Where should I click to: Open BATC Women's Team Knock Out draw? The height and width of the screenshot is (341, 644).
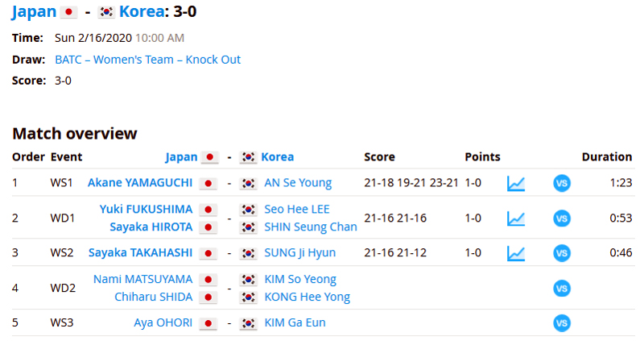(x=147, y=60)
